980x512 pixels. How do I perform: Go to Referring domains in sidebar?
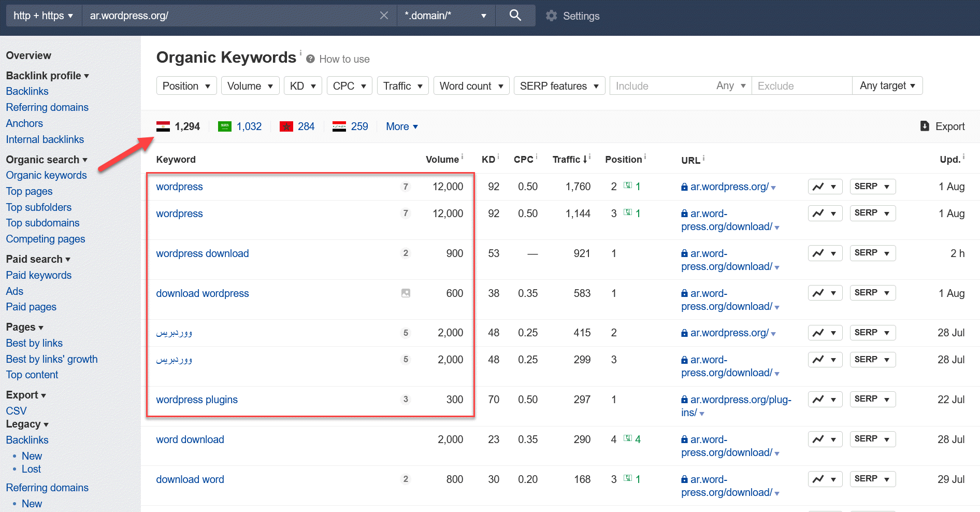(47, 107)
